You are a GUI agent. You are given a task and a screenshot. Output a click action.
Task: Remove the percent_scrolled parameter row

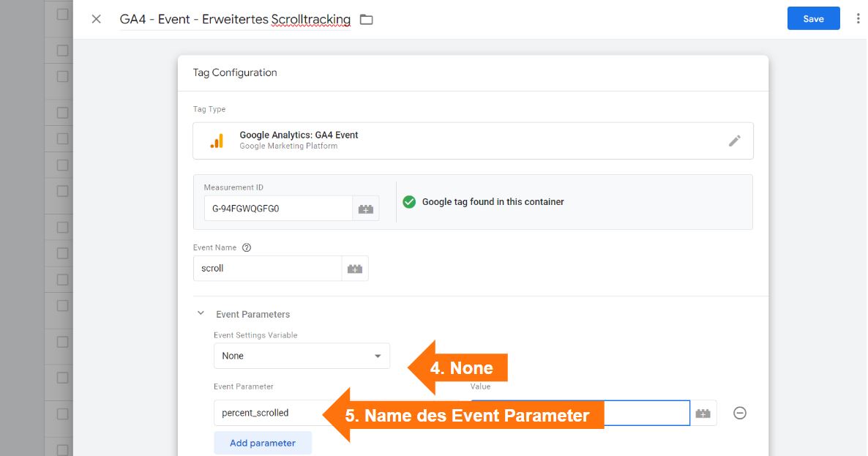point(739,413)
